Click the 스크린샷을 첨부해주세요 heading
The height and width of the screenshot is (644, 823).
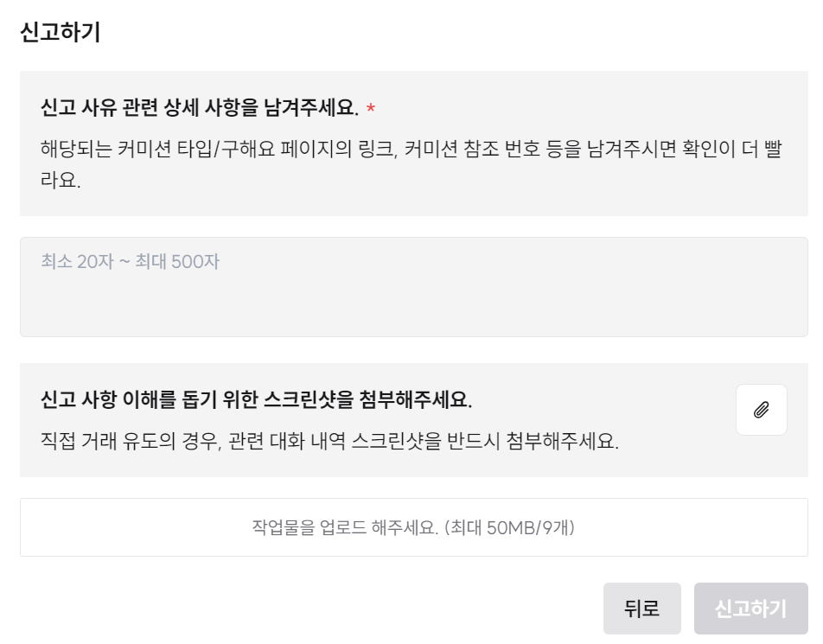(256, 400)
